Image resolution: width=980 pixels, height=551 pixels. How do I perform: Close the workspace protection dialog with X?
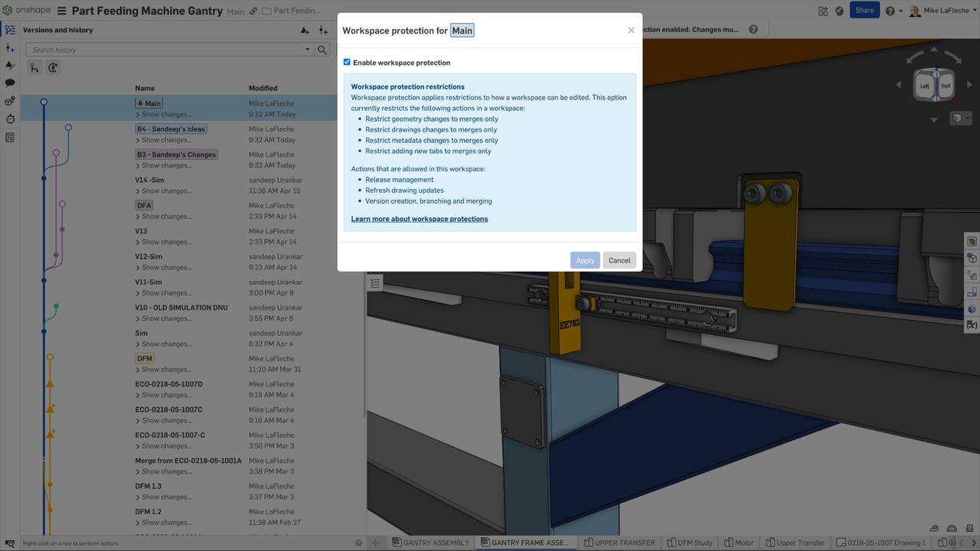631,31
